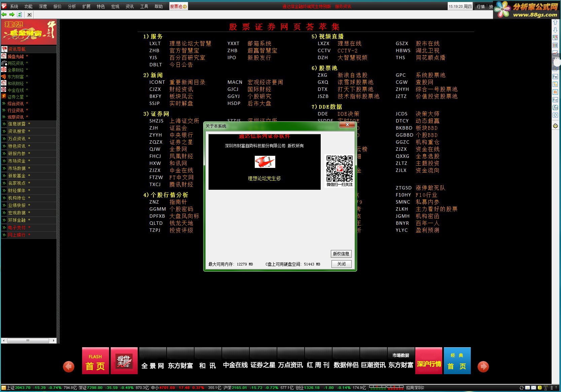Open the 系统 menu
The image size is (561, 392).
[x=14, y=6]
